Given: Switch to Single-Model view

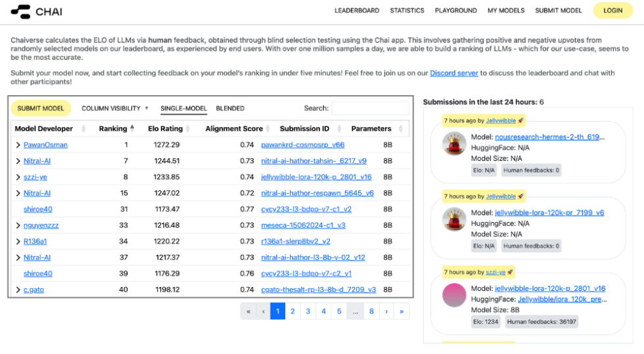Looking at the screenshot, I should tap(183, 108).
